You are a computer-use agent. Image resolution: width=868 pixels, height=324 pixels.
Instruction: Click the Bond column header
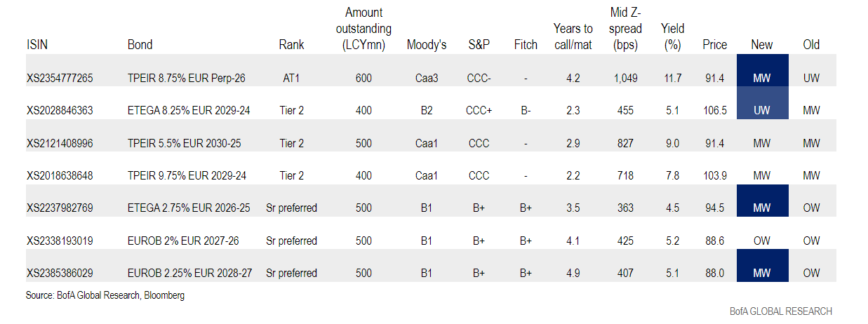click(x=140, y=45)
